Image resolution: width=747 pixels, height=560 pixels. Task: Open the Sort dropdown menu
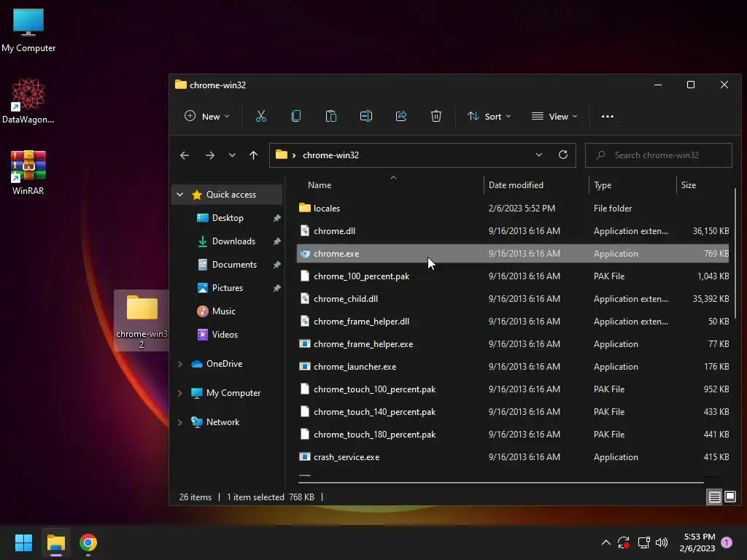tap(489, 116)
